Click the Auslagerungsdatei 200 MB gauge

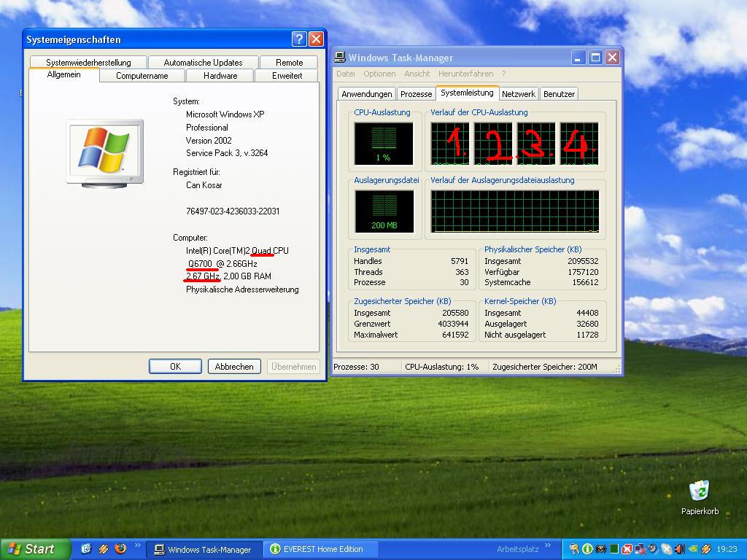pos(384,211)
